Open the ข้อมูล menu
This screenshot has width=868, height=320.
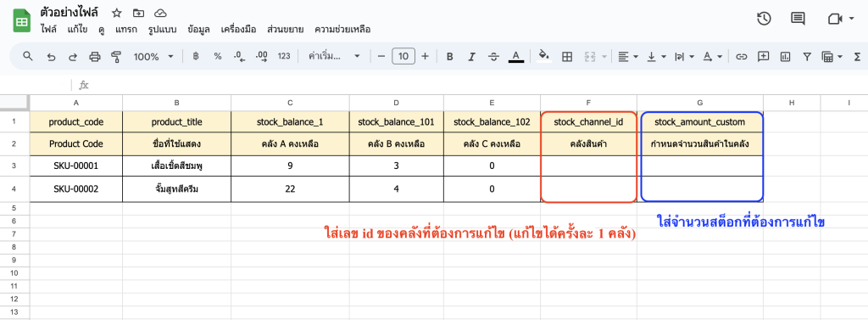(x=198, y=30)
